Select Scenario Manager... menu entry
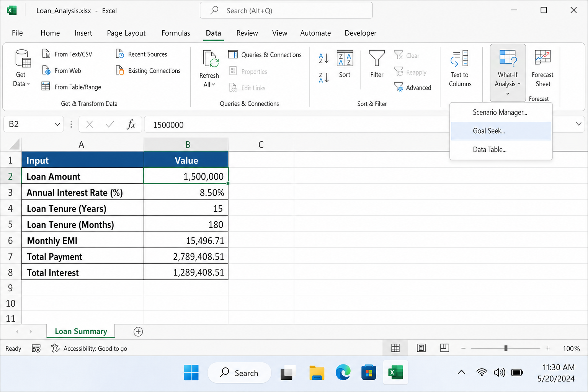The height and width of the screenshot is (392, 588). pyautogui.click(x=501, y=112)
